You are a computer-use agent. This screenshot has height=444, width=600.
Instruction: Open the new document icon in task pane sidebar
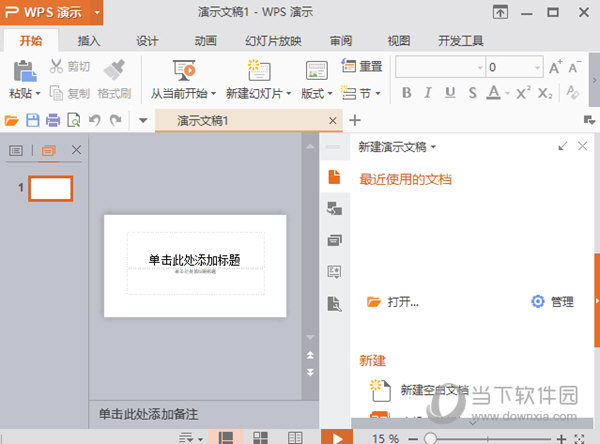[x=334, y=177]
